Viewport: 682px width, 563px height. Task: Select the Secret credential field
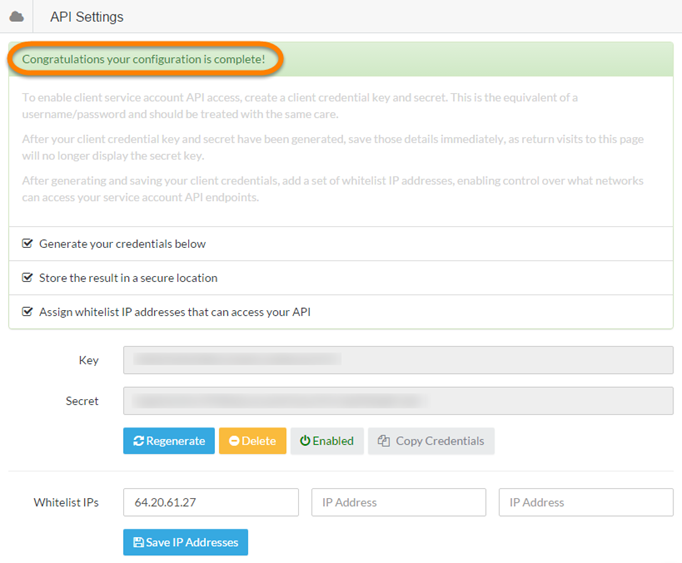(x=397, y=401)
